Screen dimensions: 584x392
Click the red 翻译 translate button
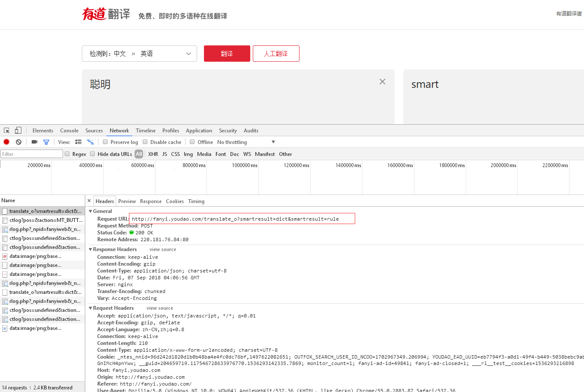(x=227, y=54)
